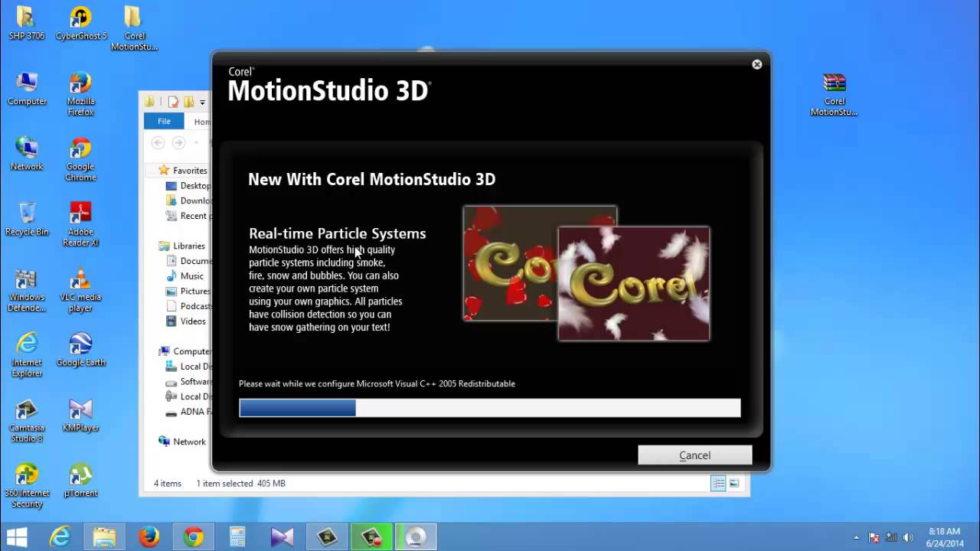Close the Corel installer with the X
The image size is (980, 551).
(x=756, y=65)
